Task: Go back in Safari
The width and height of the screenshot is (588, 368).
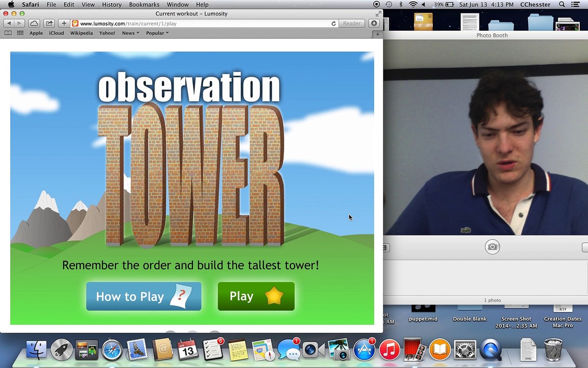Action: tap(9, 24)
